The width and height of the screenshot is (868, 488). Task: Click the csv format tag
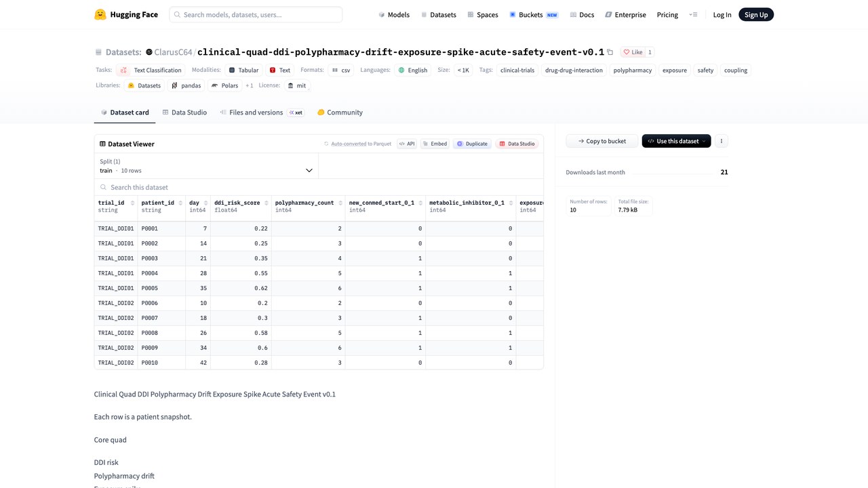click(341, 70)
